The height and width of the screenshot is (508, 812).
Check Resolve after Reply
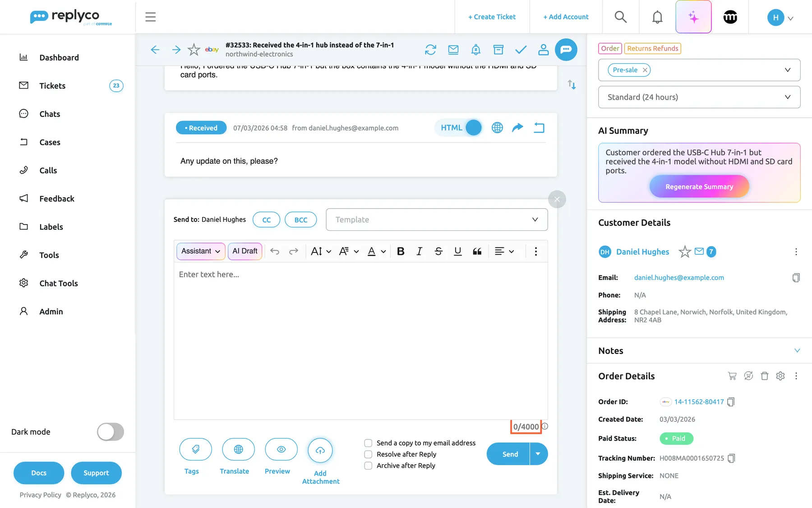368,454
